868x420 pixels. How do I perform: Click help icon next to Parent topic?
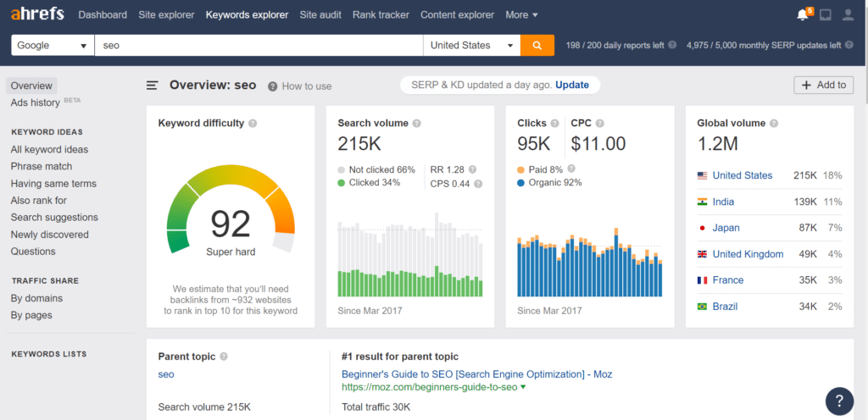point(224,356)
